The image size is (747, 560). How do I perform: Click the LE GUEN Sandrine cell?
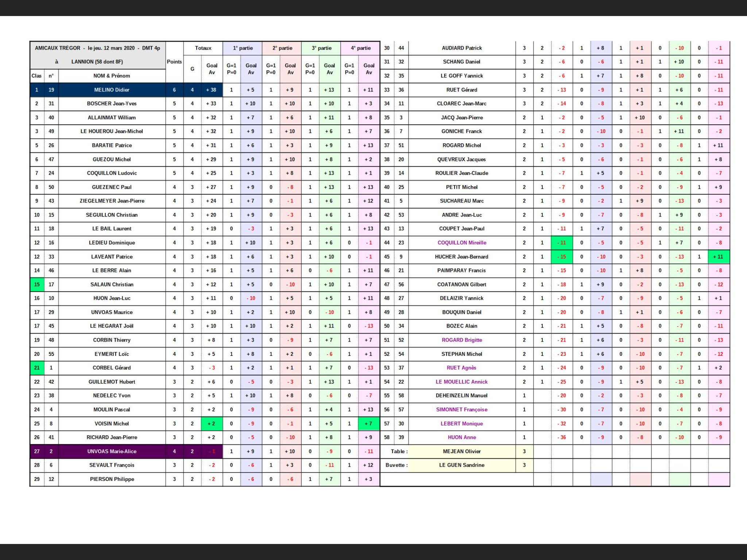point(462,465)
